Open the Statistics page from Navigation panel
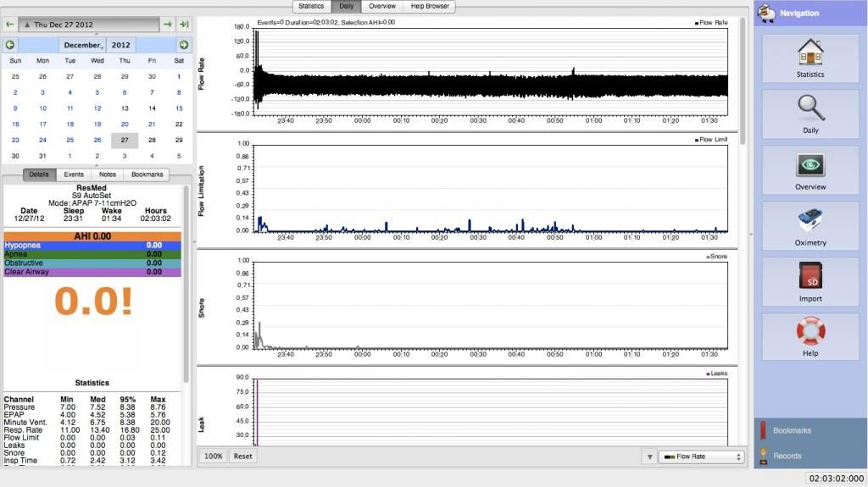The width and height of the screenshot is (868, 487). pyautogui.click(x=810, y=58)
